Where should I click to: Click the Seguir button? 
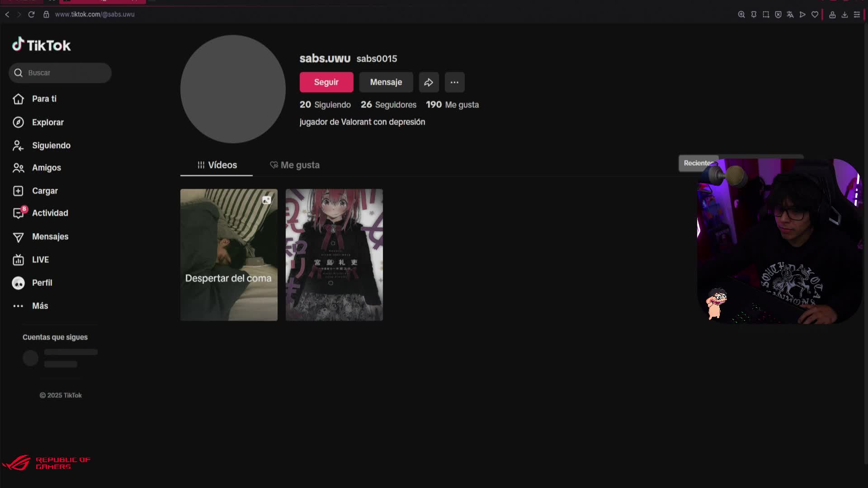point(326,82)
